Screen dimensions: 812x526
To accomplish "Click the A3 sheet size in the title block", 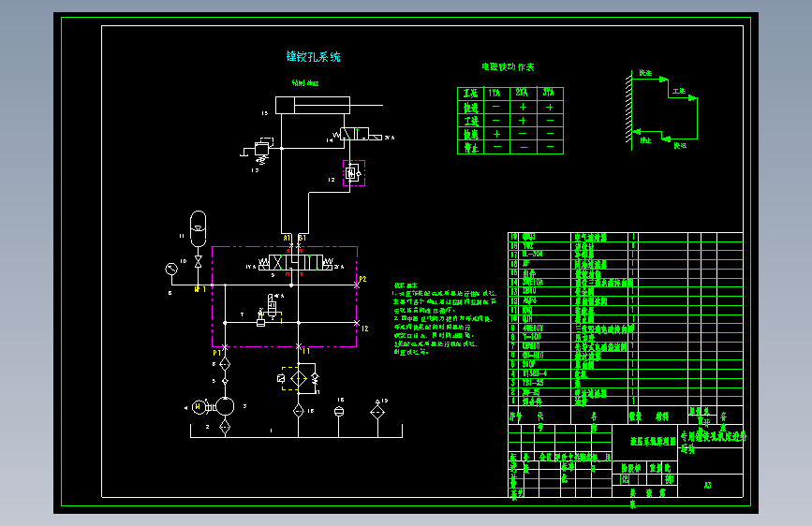I will 707,485.
